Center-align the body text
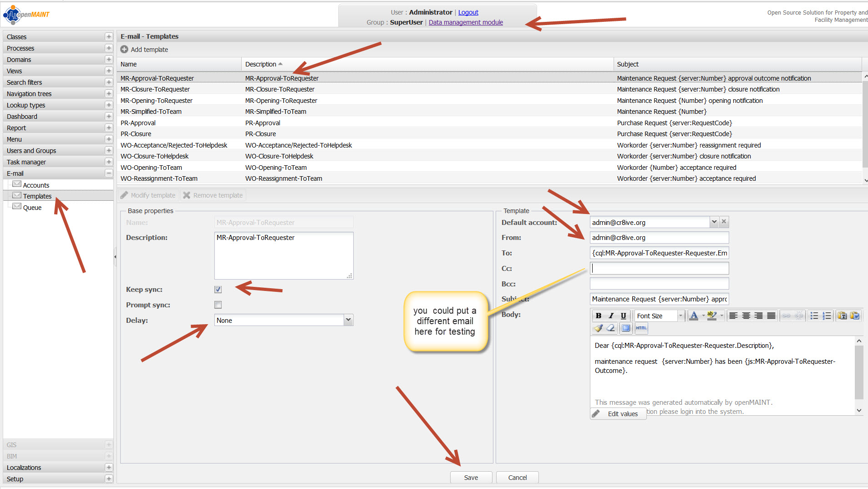 [746, 316]
